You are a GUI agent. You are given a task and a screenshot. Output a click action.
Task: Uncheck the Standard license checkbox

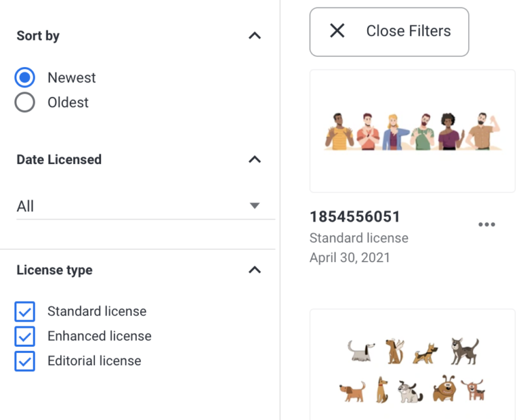(25, 311)
